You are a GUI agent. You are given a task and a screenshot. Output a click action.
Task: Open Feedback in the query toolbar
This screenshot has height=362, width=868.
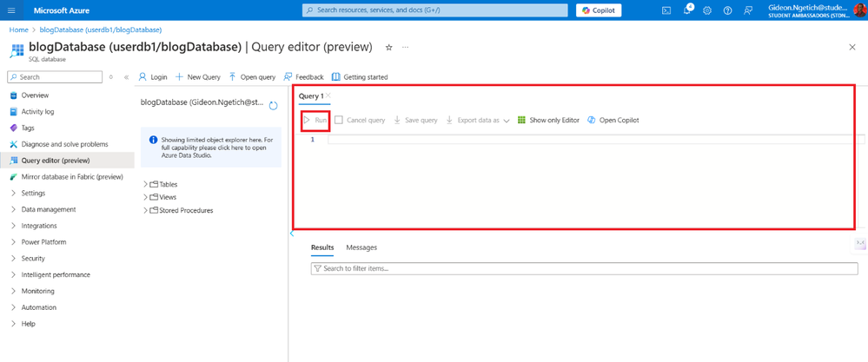303,76
